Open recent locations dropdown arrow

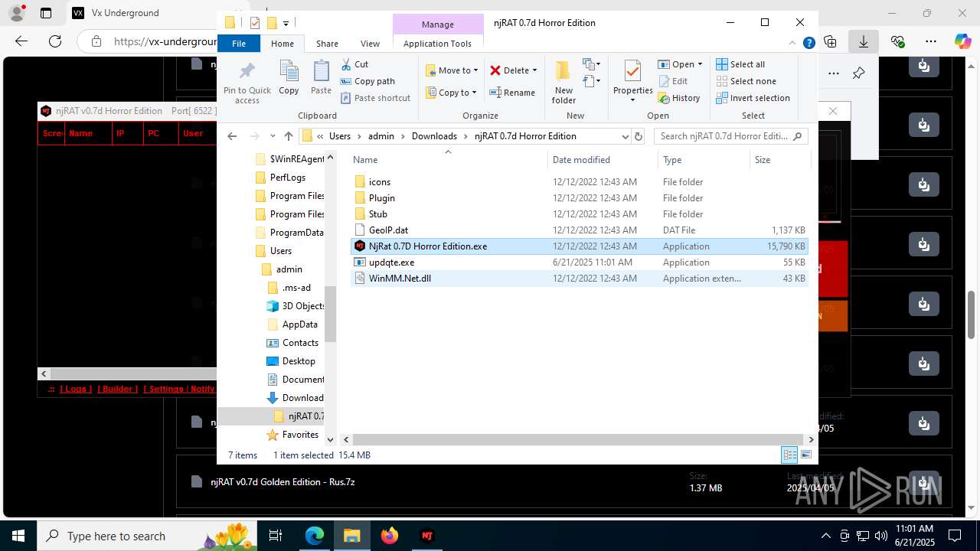click(273, 136)
